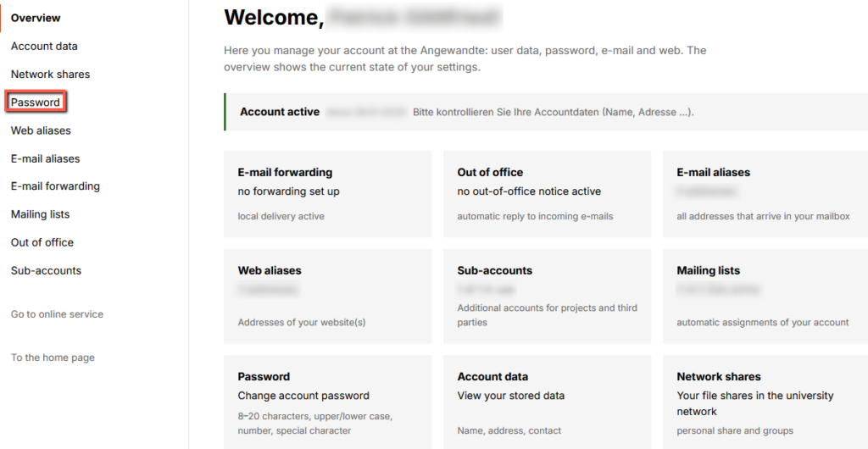This screenshot has width=868, height=449.
Task: Open the Sub-accounts overview card
Action: (x=547, y=297)
